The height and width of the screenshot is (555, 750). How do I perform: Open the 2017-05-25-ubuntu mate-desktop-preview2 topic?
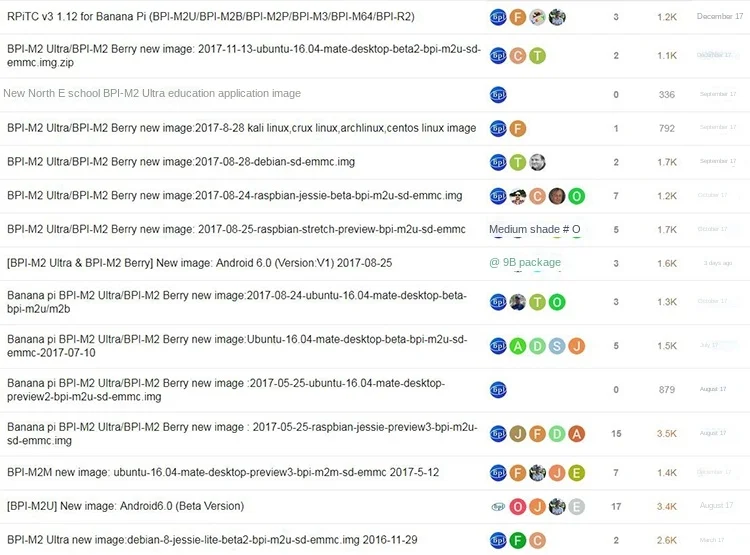[226, 390]
